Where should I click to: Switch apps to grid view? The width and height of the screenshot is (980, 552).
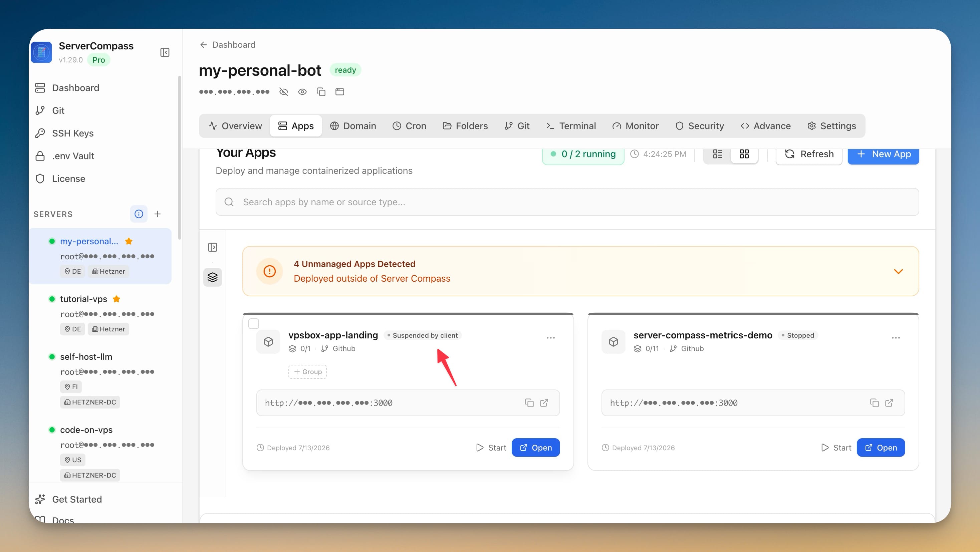pos(744,154)
